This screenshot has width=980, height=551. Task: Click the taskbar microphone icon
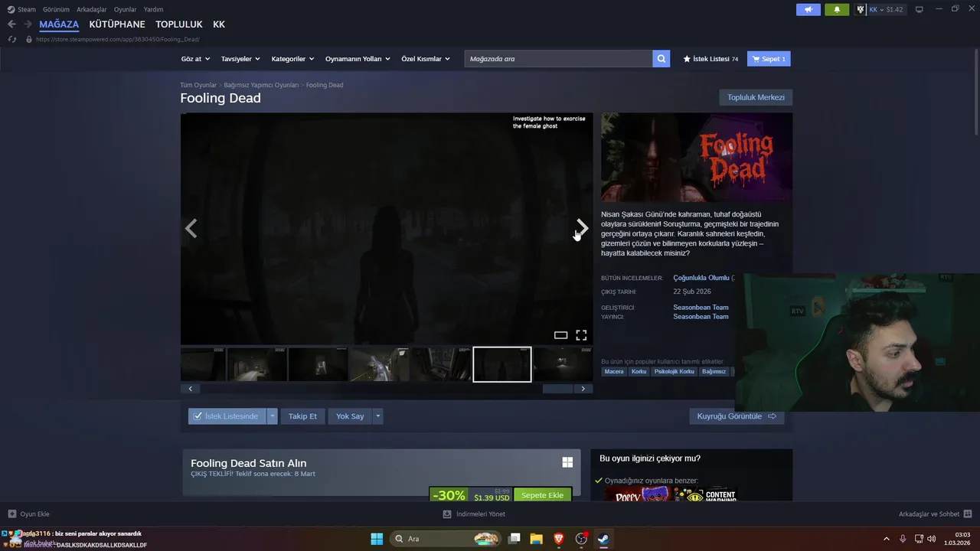coord(903,539)
